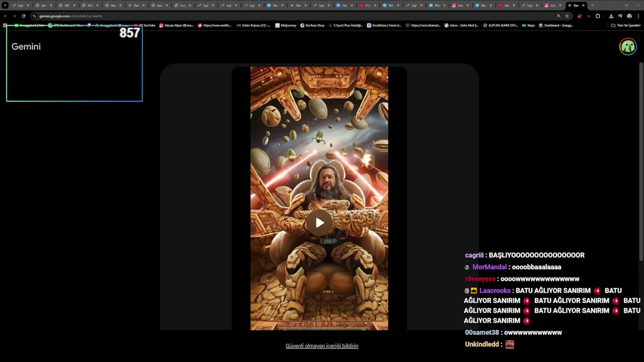Open the Chrome profile avatar
Image resolution: width=644 pixels, height=362 pixels.
(629, 16)
